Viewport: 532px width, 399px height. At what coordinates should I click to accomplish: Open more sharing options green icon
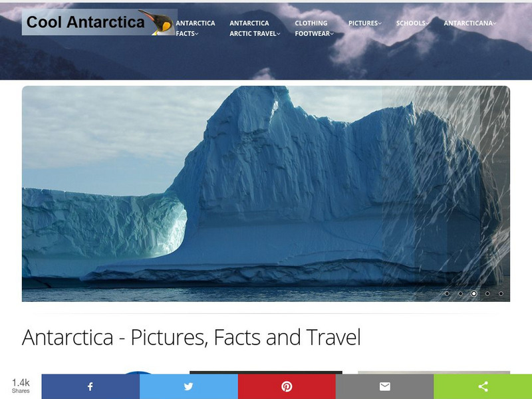[x=483, y=386]
